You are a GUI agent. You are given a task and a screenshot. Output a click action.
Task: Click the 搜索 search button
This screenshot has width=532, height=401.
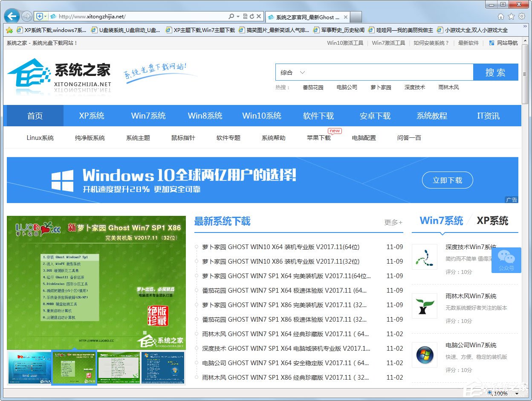tap(495, 72)
